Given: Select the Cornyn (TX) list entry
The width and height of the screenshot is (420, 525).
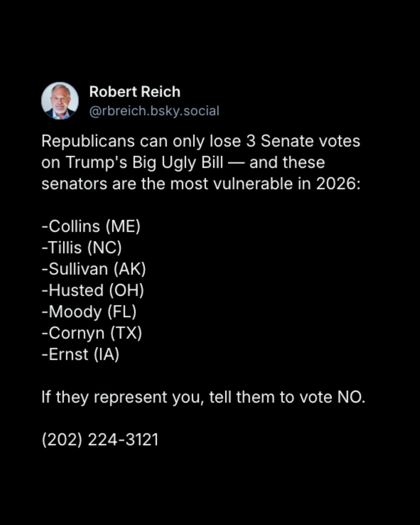Looking at the screenshot, I should click(92, 333).
